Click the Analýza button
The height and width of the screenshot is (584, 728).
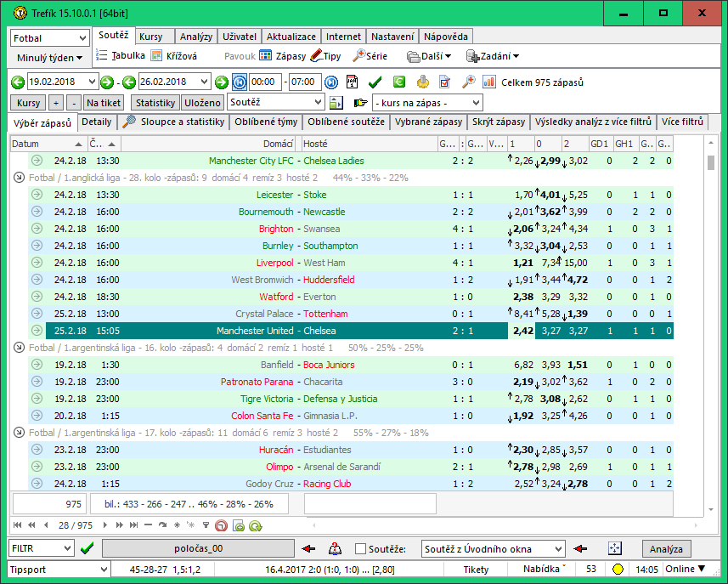(666, 548)
